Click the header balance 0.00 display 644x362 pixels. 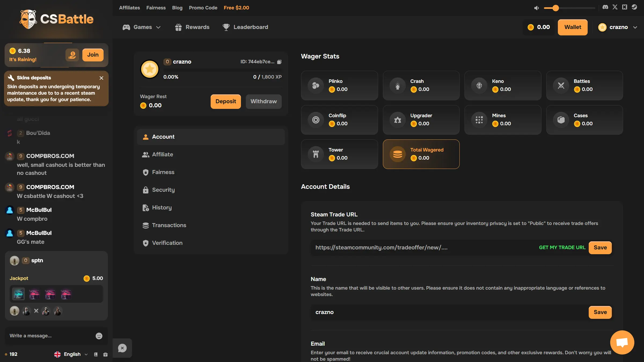[x=539, y=27]
